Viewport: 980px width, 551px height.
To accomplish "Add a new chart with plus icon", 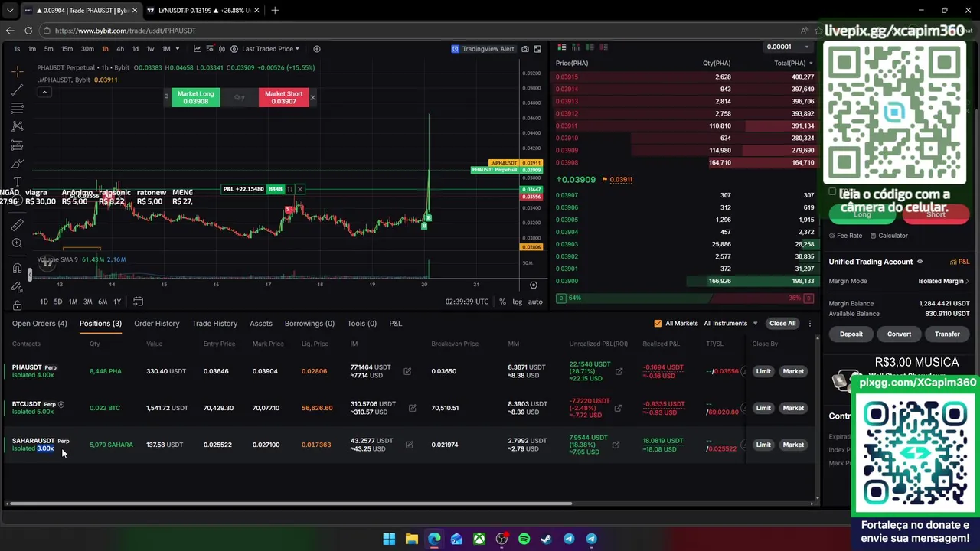I will tap(317, 49).
